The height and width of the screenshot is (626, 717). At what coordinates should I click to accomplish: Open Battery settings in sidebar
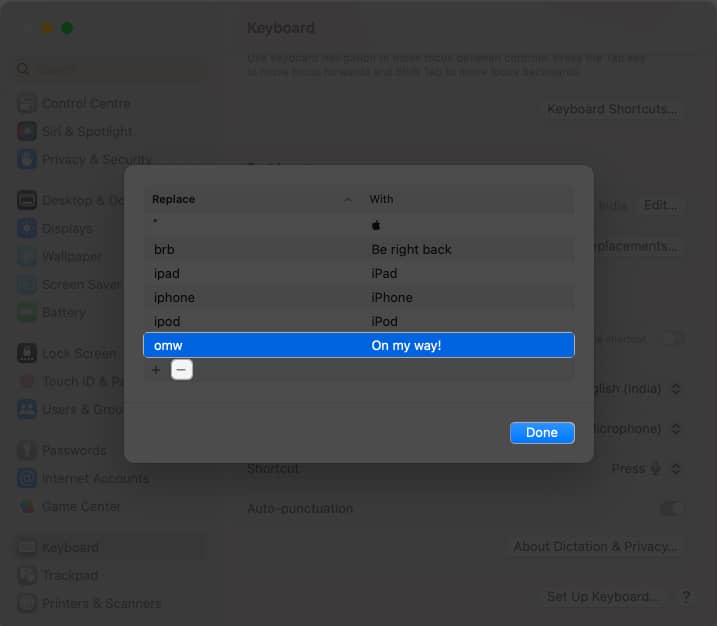tap(52, 312)
